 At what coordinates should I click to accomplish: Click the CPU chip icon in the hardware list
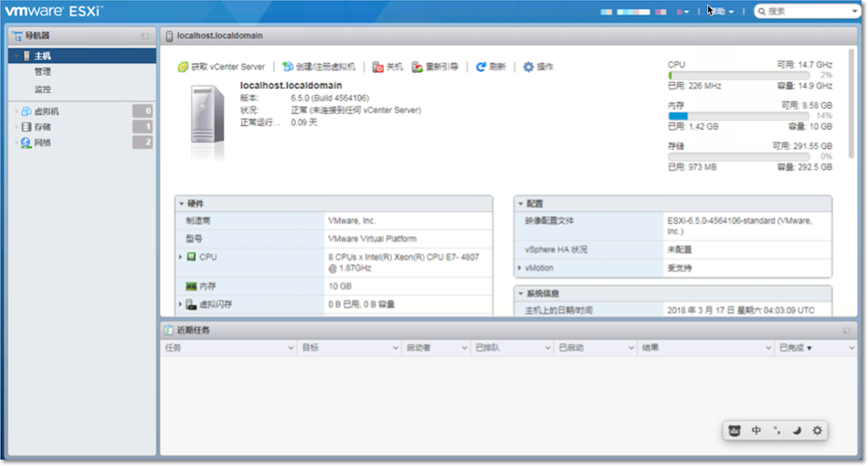[x=191, y=257]
